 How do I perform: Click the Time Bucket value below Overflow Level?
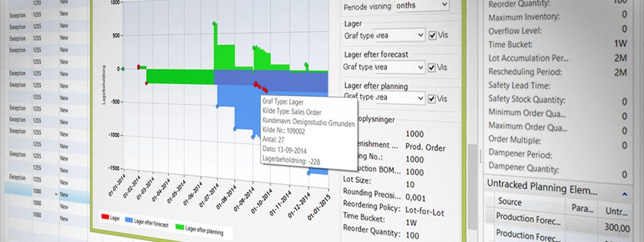[x=621, y=44]
